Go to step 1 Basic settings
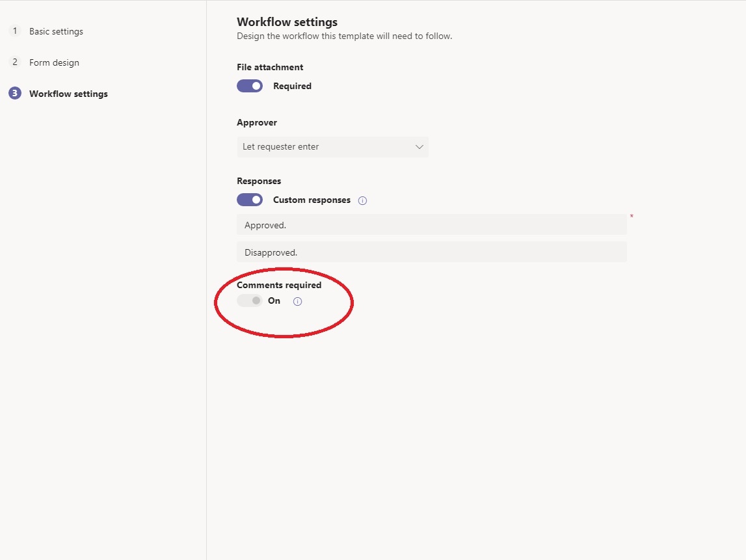Viewport: 746px width, 560px height. [46, 31]
